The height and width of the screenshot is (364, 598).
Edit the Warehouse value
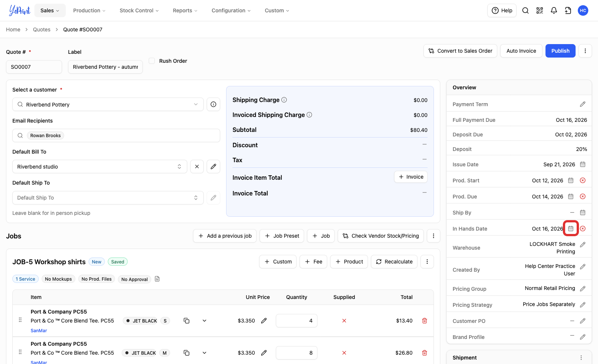(x=583, y=244)
